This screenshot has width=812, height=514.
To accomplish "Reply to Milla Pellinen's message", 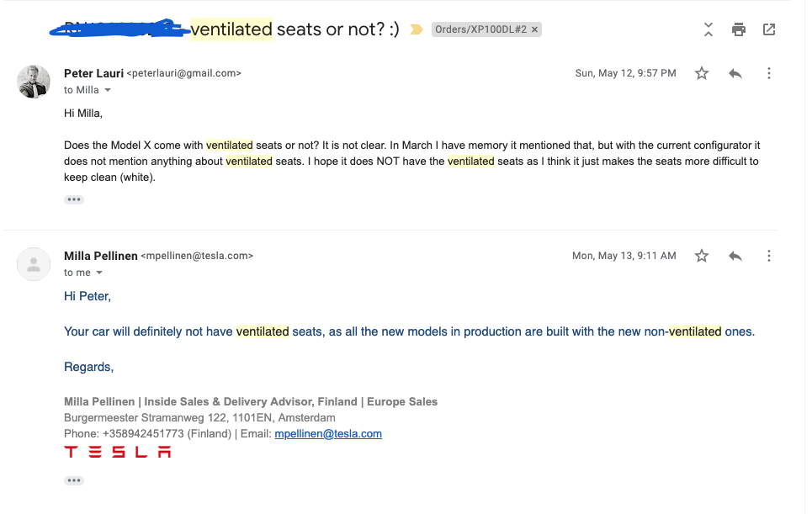I will [x=735, y=256].
